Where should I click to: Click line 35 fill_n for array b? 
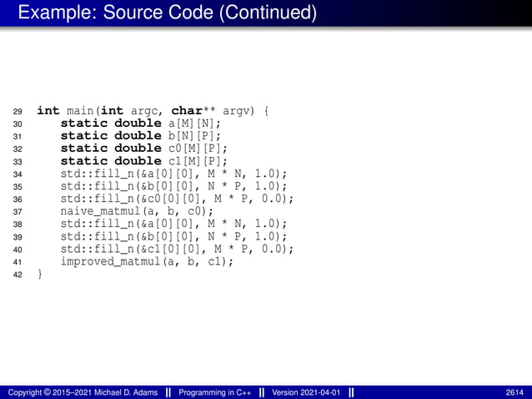click(173, 186)
